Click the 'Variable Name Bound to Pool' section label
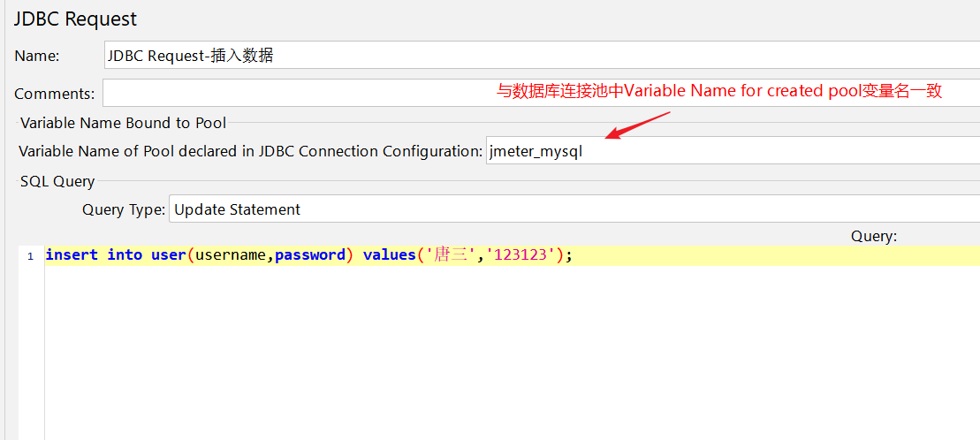This screenshot has width=980, height=440. pyautogui.click(x=123, y=123)
